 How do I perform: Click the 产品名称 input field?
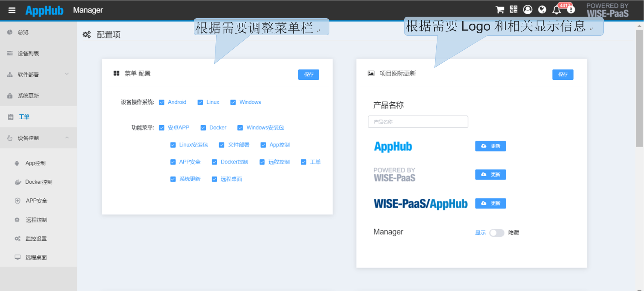pos(418,122)
